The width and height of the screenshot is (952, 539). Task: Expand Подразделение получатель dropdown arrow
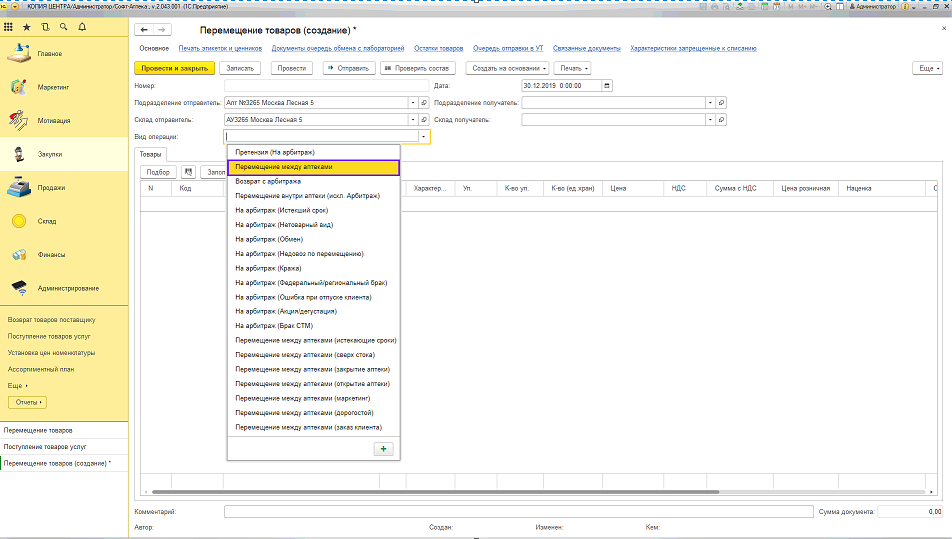tap(709, 102)
